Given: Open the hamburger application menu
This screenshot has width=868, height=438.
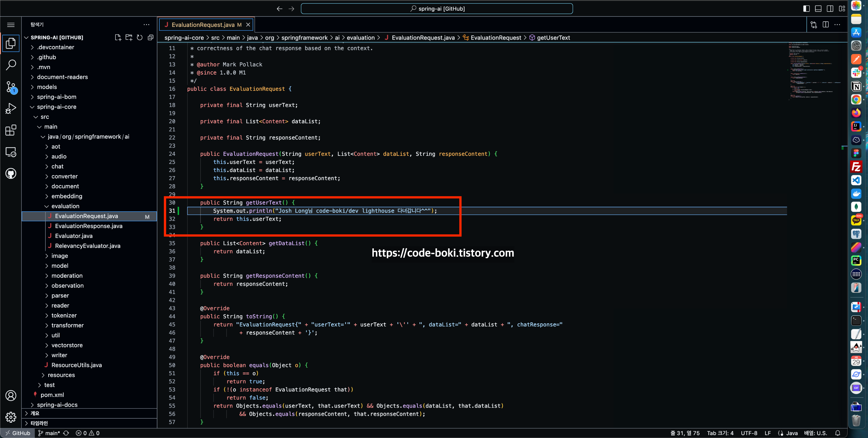Looking at the screenshot, I should (11, 25).
